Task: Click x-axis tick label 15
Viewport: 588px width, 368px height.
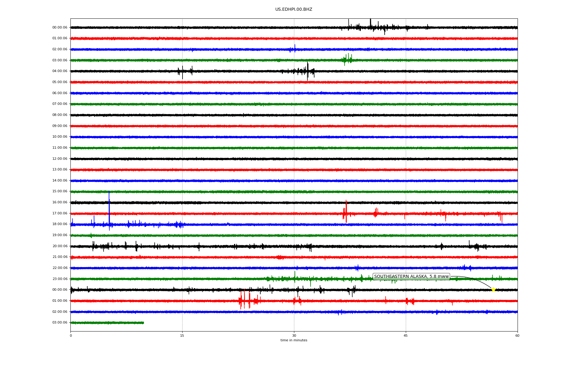Action: [182, 335]
